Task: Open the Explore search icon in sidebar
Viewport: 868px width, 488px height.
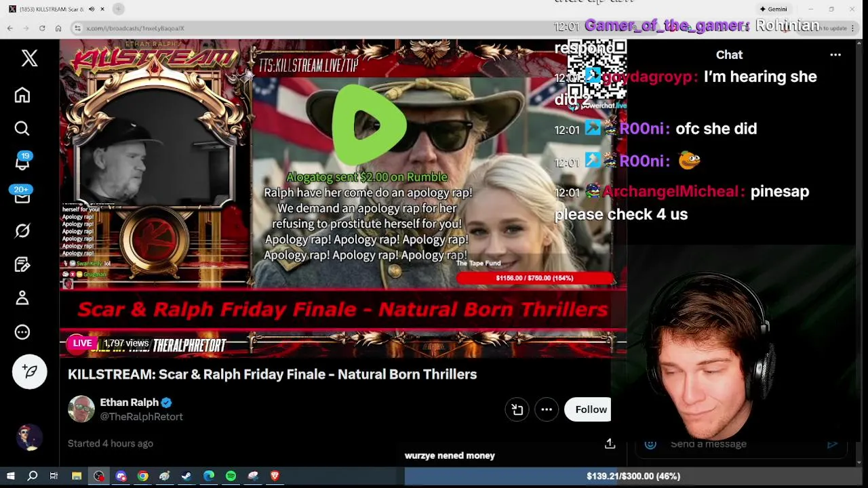Action: coord(22,129)
